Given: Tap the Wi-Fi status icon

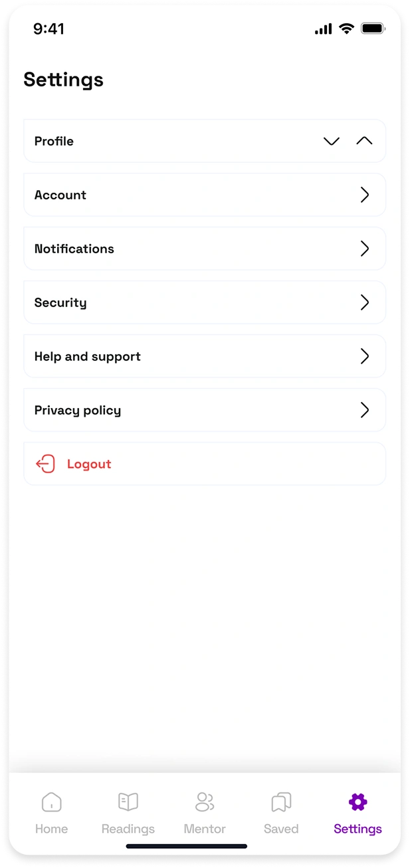Looking at the screenshot, I should click(x=346, y=29).
